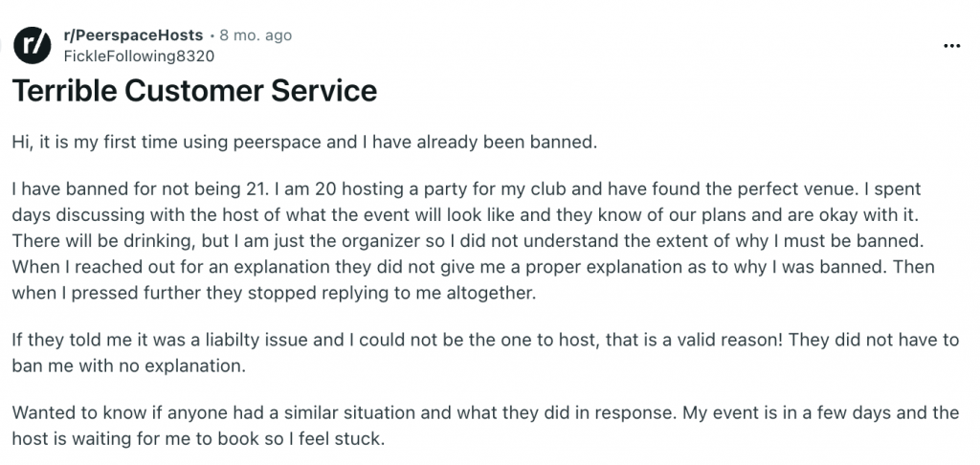This screenshot has height=465, width=980.
Task: Click the paragraph starting "Hi, it is my first time"
Action: pyautogui.click(x=303, y=142)
